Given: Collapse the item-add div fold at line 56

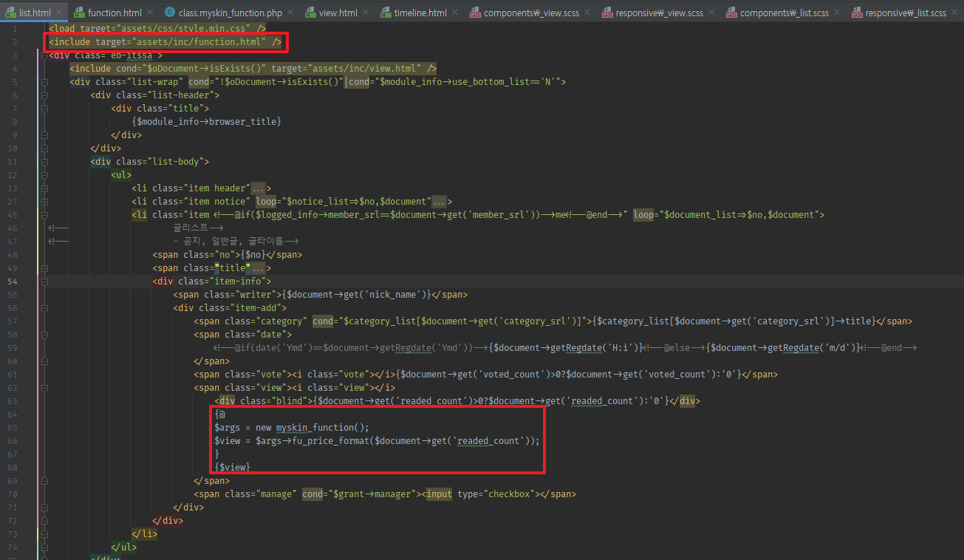Looking at the screenshot, I should [x=44, y=308].
